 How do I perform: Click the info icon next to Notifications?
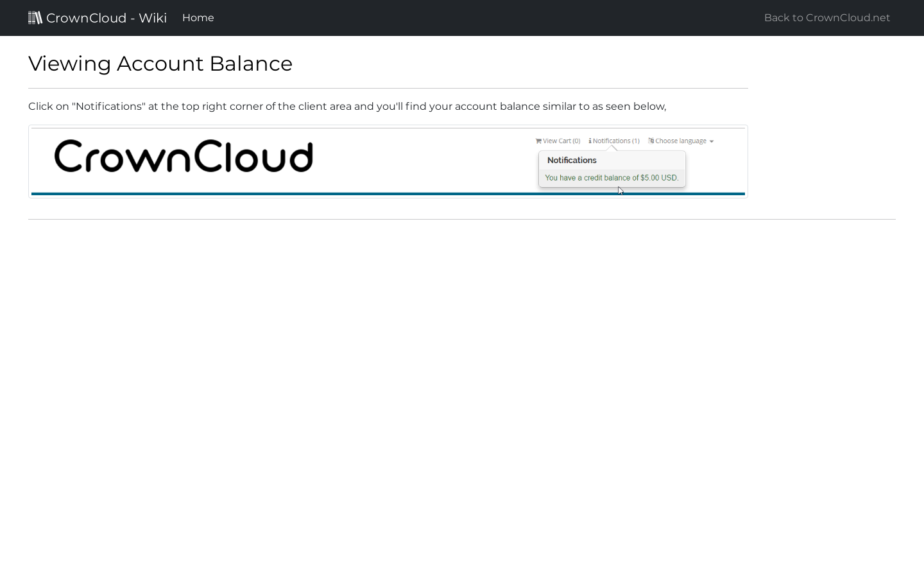pyautogui.click(x=590, y=141)
